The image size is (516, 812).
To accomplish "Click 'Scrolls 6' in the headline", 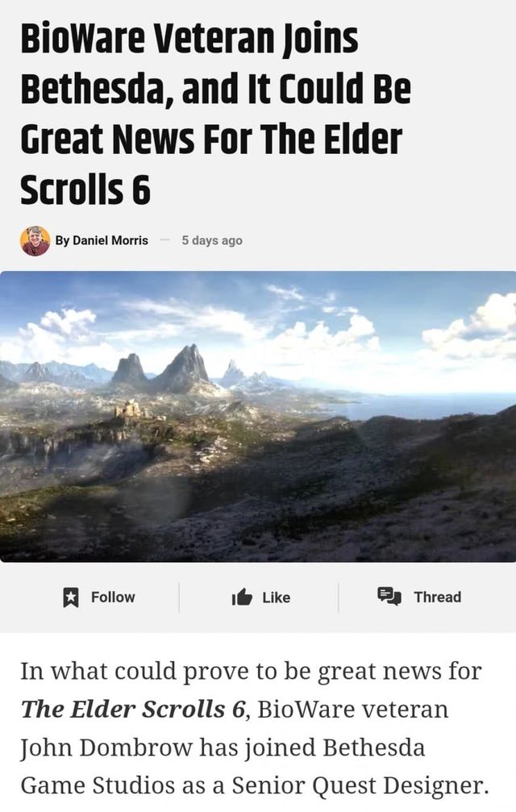I will point(85,189).
